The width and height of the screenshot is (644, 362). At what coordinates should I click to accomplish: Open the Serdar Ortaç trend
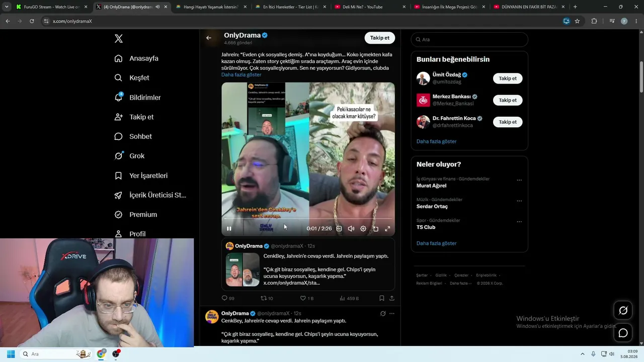click(432, 207)
